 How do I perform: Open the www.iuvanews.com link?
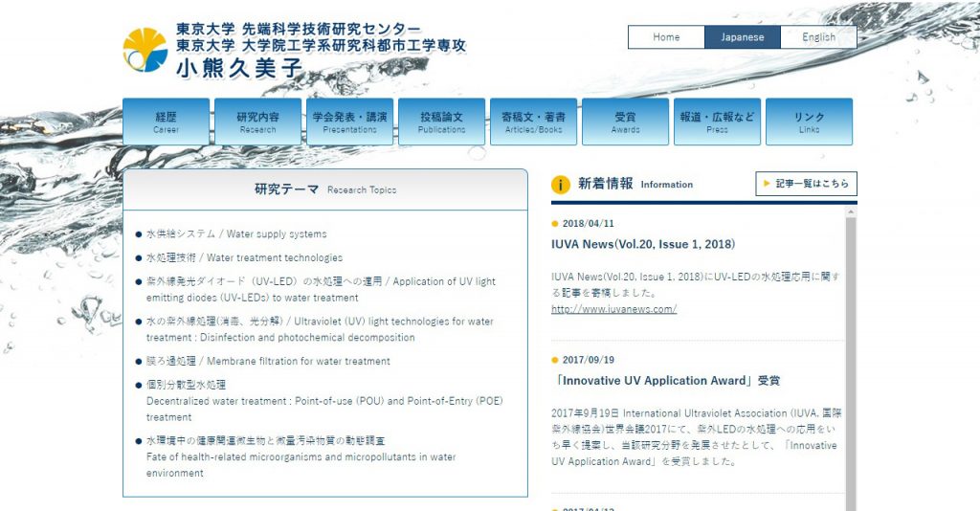(613, 309)
